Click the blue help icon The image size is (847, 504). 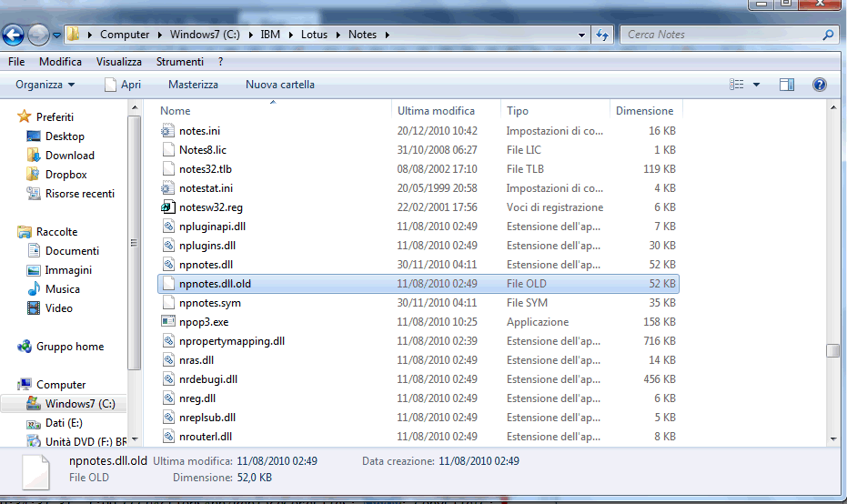tap(820, 85)
